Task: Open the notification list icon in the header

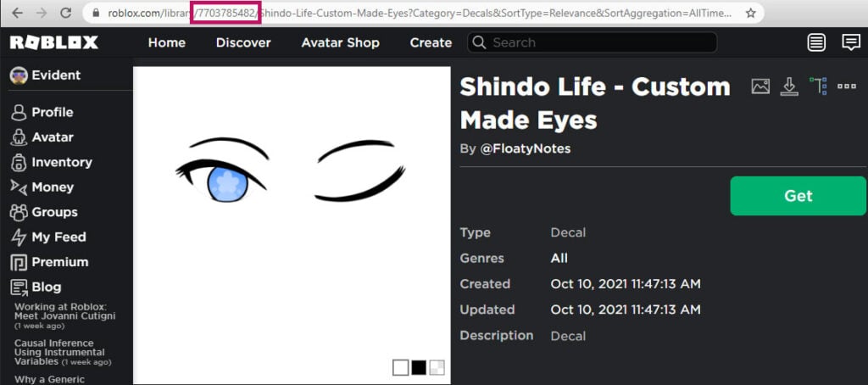Action: (816, 42)
